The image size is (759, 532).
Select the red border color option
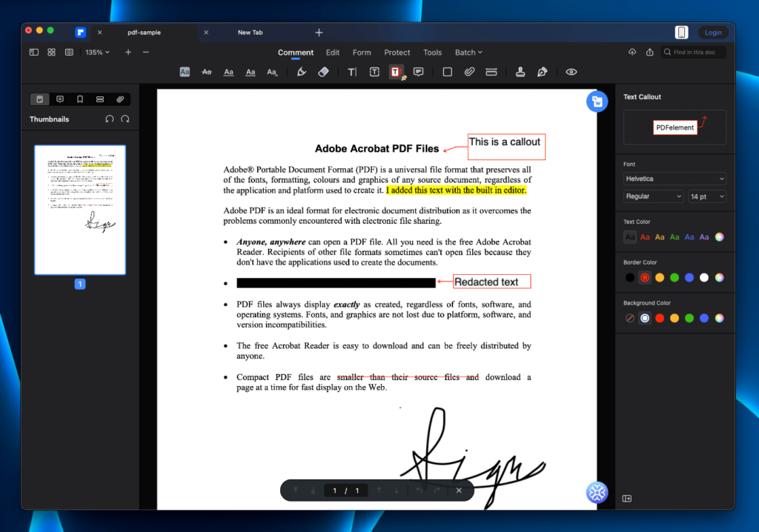[645, 278]
